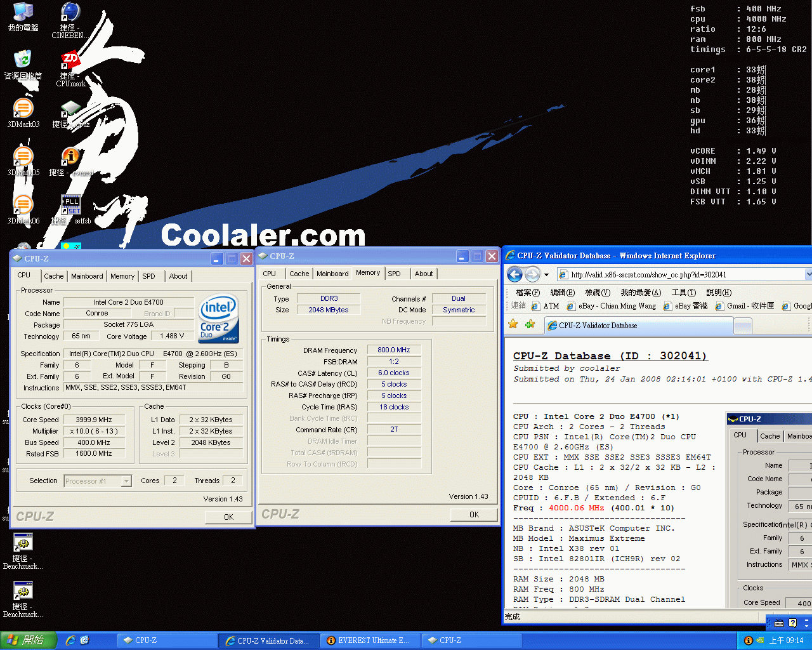Screen dimensions: 812x650
Task: Open the eBay 香港 favorites link
Action: coord(686,306)
